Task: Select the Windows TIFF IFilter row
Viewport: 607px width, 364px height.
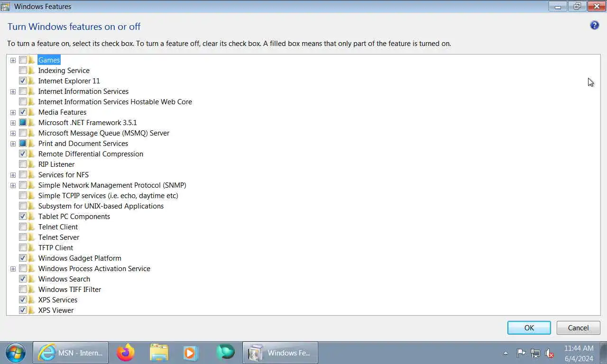Action: [x=70, y=290]
